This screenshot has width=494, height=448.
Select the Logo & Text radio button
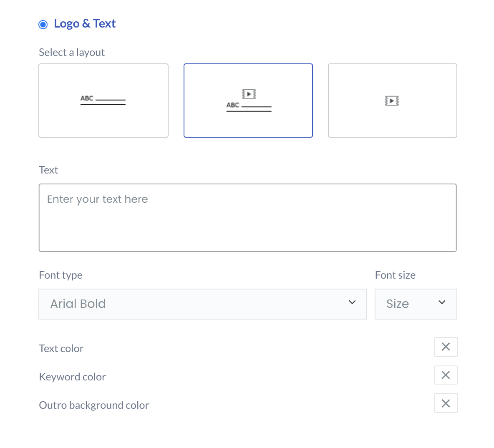point(43,25)
